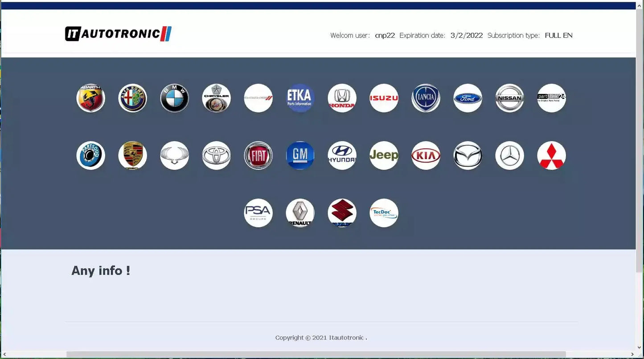Open the Jeep catalog
644x359 pixels.
pyautogui.click(x=384, y=155)
